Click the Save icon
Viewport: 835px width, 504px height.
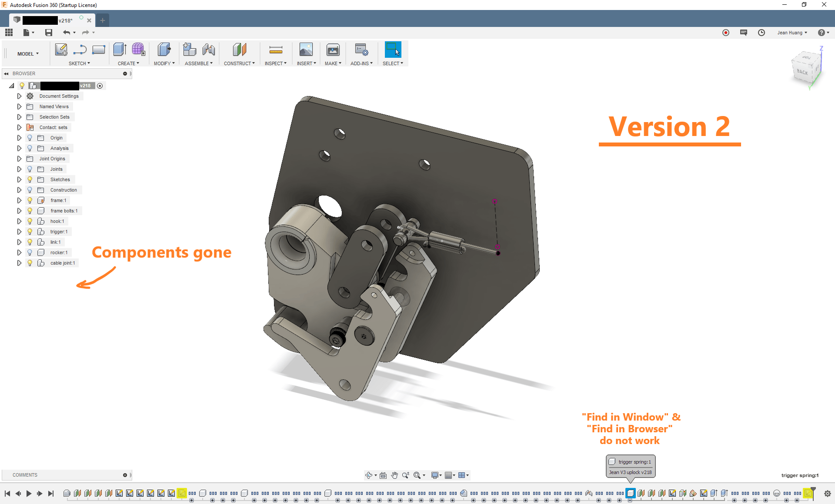point(49,33)
